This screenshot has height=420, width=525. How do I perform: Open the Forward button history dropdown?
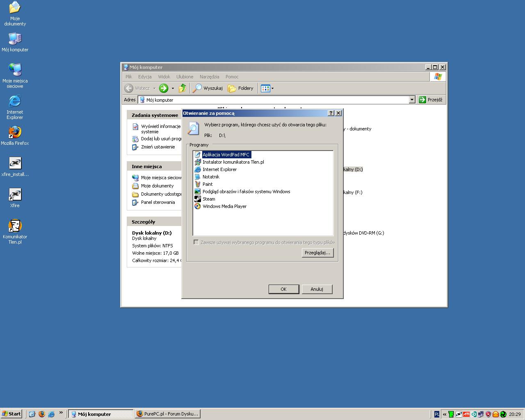[x=173, y=88]
